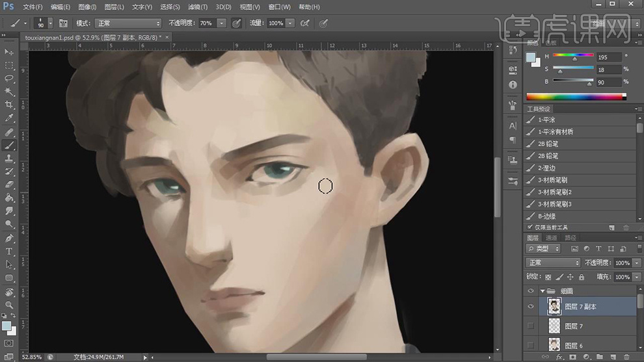Collapse the 细画 layer group
644x362 pixels.
click(x=543, y=291)
